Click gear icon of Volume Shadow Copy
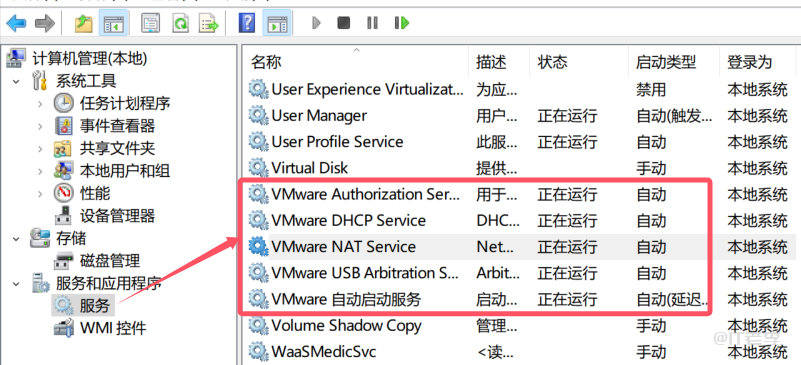This screenshot has width=801, height=365. (258, 326)
